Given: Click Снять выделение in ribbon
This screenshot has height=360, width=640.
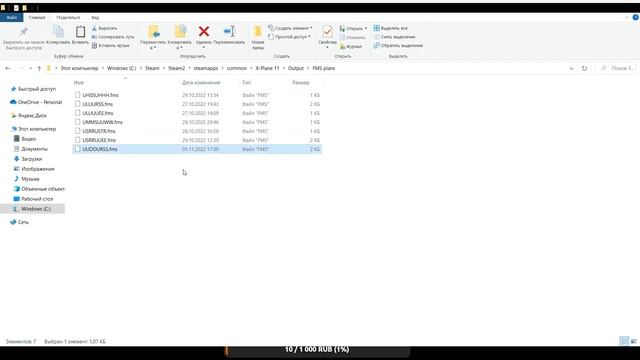Looking at the screenshot, I should (394, 37).
